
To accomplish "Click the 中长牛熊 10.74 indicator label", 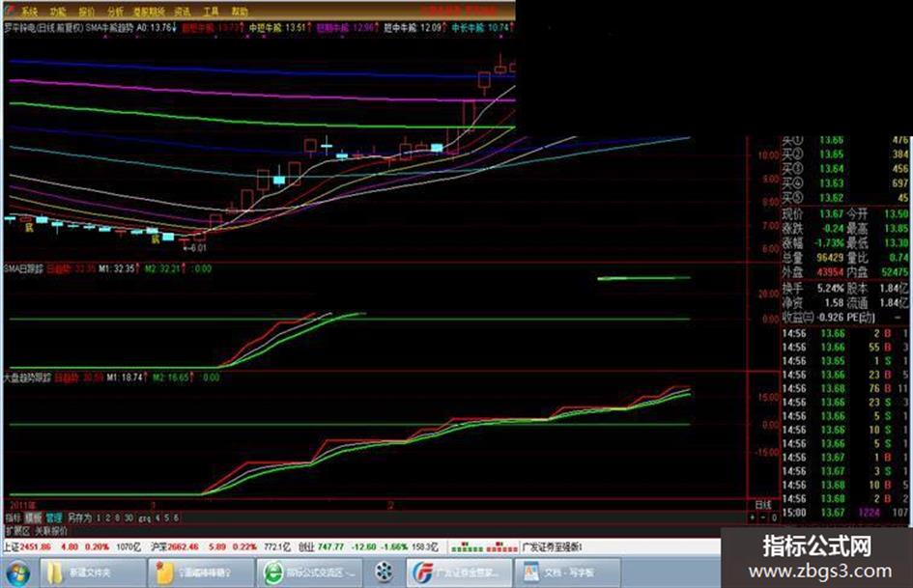I will click(483, 27).
